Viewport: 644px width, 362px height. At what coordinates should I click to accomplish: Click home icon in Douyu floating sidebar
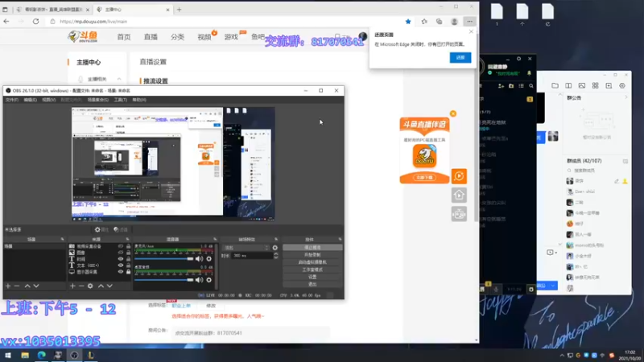coord(459,195)
